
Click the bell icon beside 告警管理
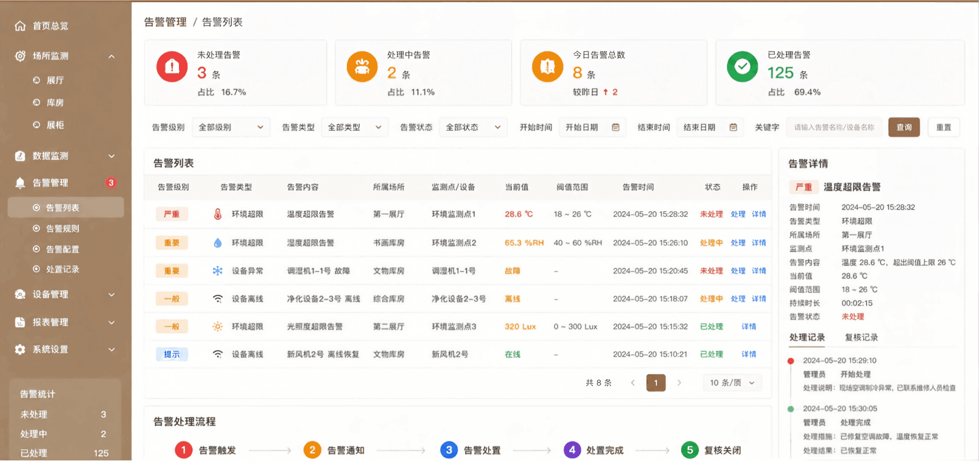20,183
